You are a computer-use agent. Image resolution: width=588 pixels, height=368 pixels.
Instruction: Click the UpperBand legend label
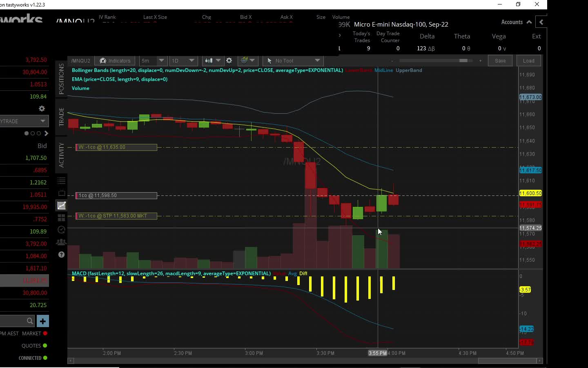(409, 70)
